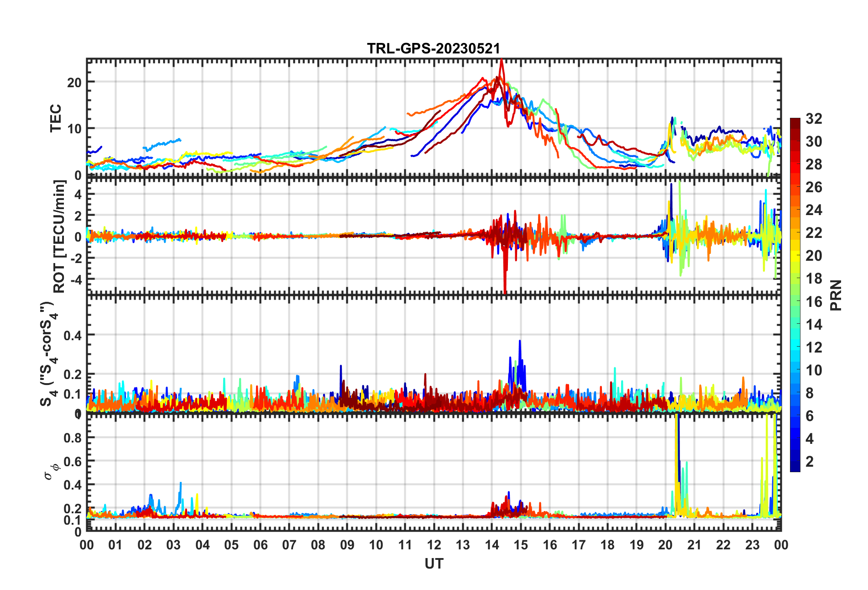Select the 05 hour tick on UT axis

click(x=231, y=545)
